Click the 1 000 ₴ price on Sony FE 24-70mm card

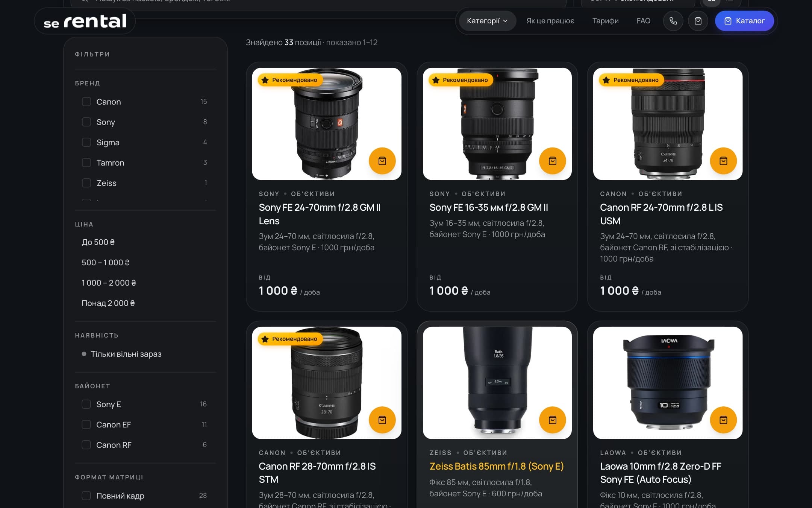click(278, 291)
